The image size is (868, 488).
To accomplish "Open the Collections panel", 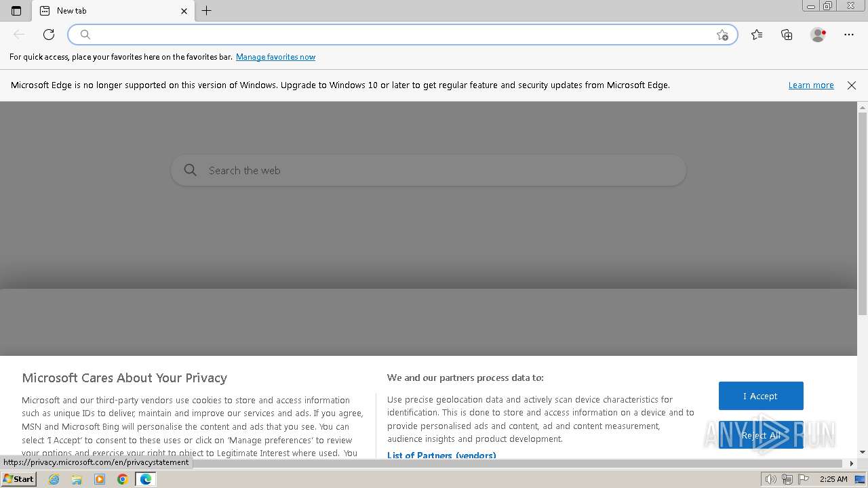I will (787, 35).
